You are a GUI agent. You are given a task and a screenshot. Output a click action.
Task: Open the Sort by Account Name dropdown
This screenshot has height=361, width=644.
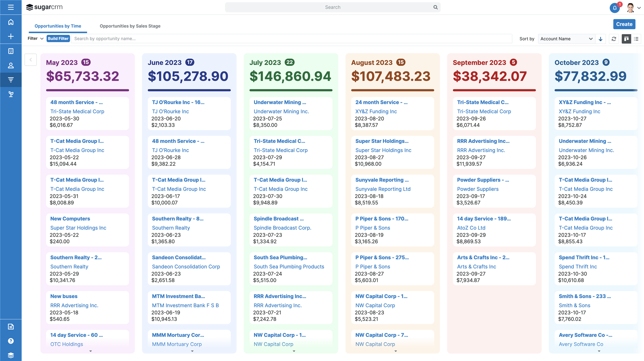[566, 39]
